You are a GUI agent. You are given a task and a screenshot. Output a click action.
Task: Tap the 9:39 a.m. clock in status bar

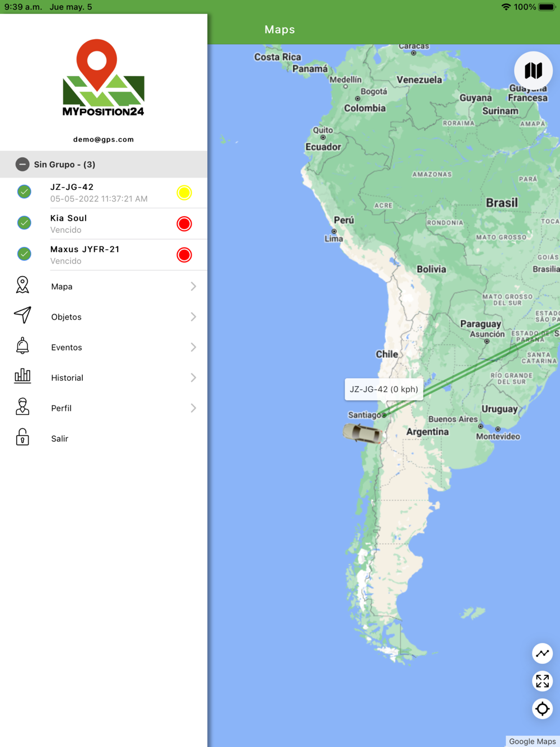pos(24,7)
